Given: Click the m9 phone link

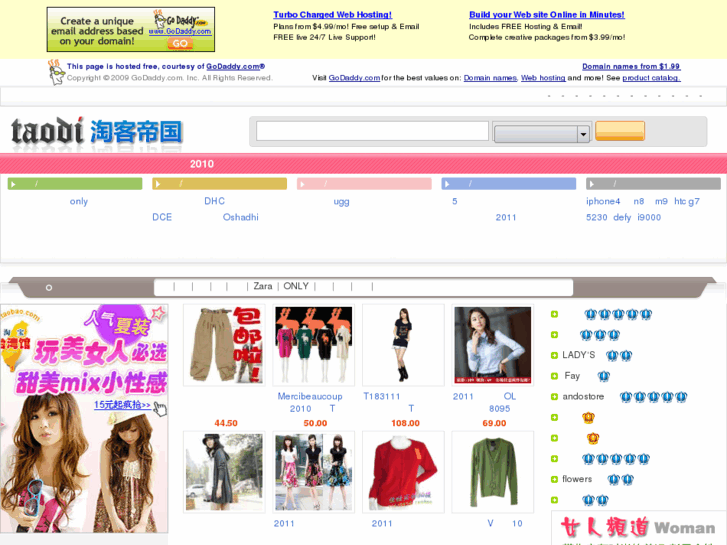Looking at the screenshot, I should point(661,201).
